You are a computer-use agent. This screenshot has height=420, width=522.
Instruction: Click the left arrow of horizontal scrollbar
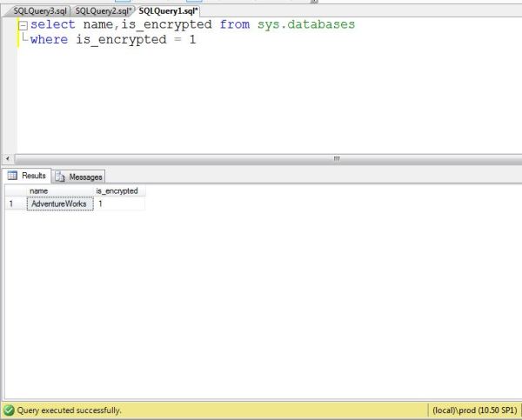[9, 158]
